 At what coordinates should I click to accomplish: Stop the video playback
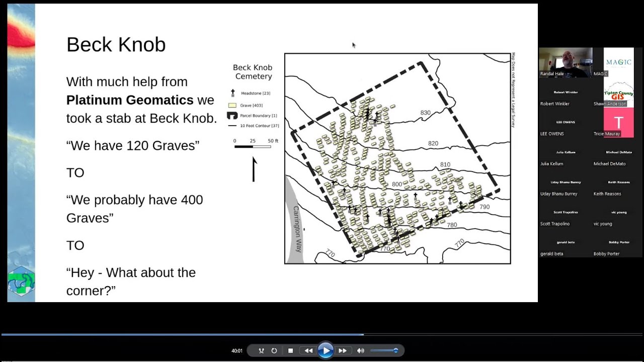290,351
